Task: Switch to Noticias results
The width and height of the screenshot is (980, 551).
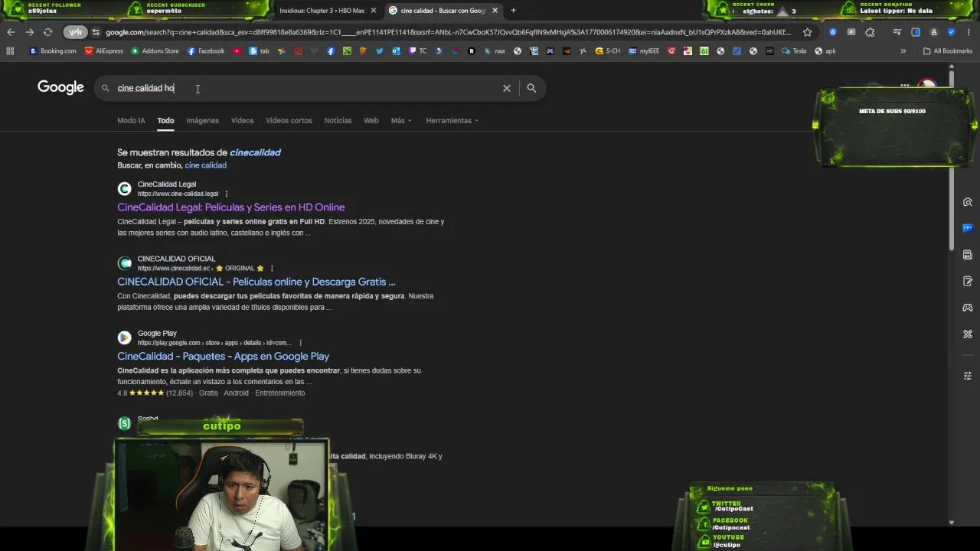Action: coord(338,120)
